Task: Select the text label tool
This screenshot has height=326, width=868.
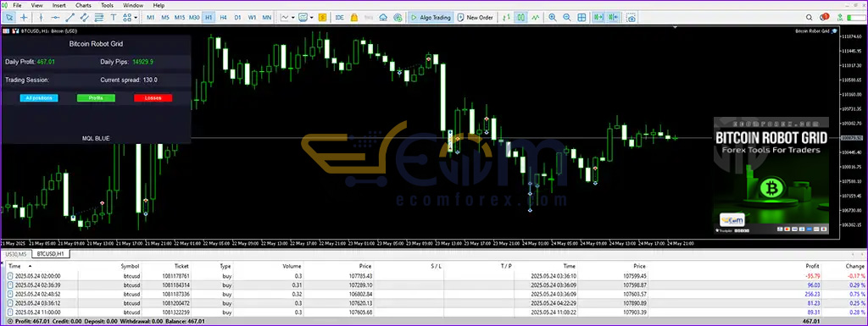Action: coord(114,18)
